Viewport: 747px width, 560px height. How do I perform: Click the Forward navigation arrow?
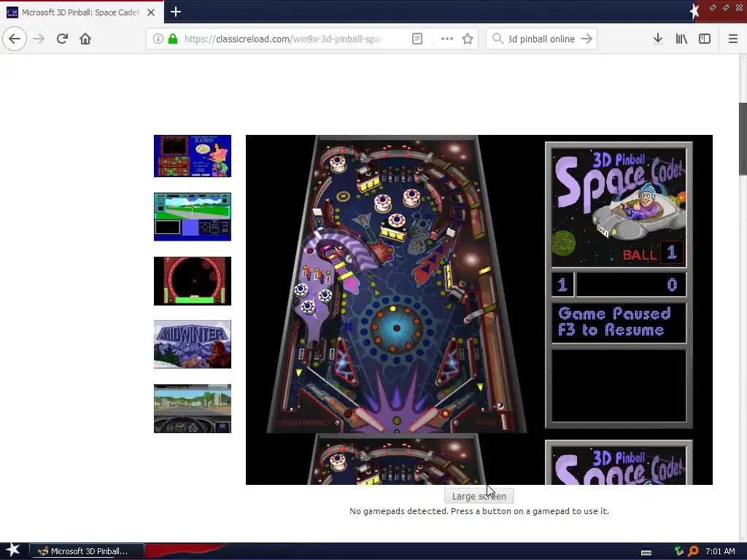pos(39,39)
